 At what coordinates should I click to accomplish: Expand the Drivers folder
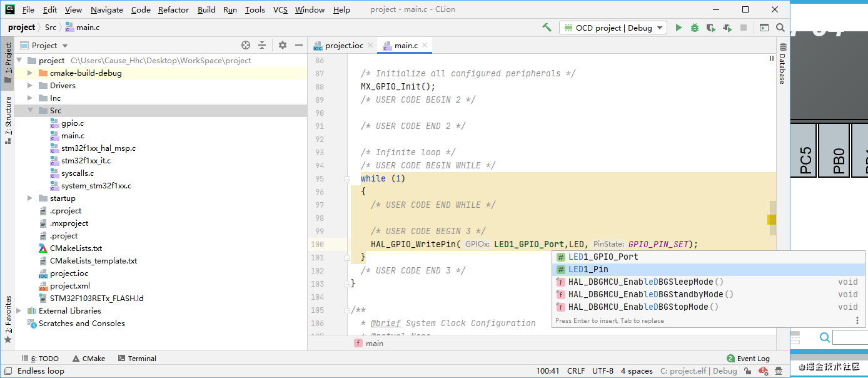click(x=29, y=85)
